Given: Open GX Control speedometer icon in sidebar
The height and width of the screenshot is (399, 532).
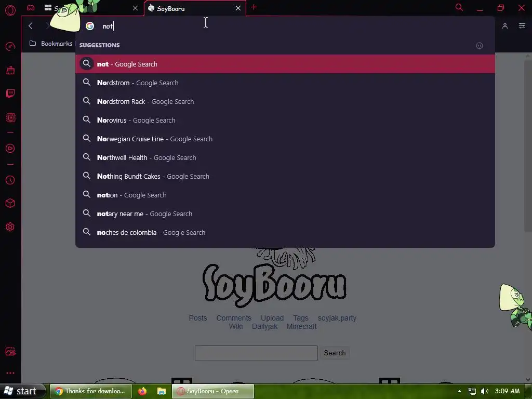Looking at the screenshot, I should 10,46.
